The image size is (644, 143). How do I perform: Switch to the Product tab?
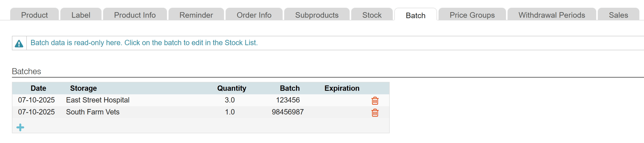point(34,15)
